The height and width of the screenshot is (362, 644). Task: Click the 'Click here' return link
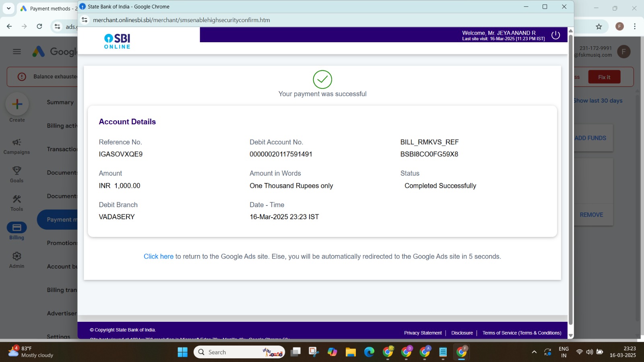[x=159, y=257]
